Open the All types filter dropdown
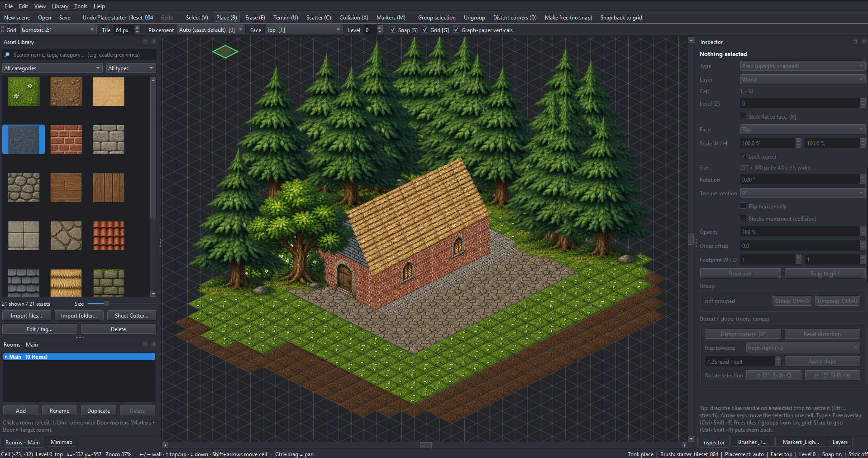The width and height of the screenshot is (868, 458). click(x=131, y=68)
